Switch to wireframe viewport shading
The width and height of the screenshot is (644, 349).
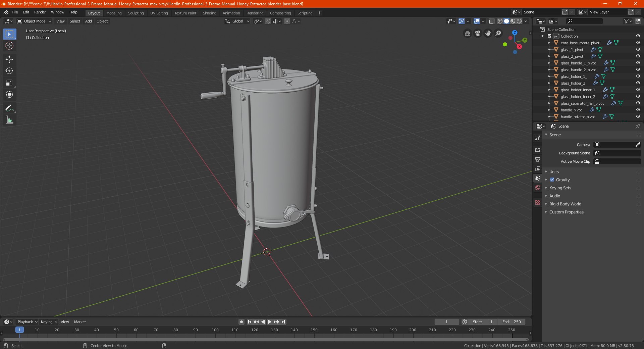[x=500, y=21]
